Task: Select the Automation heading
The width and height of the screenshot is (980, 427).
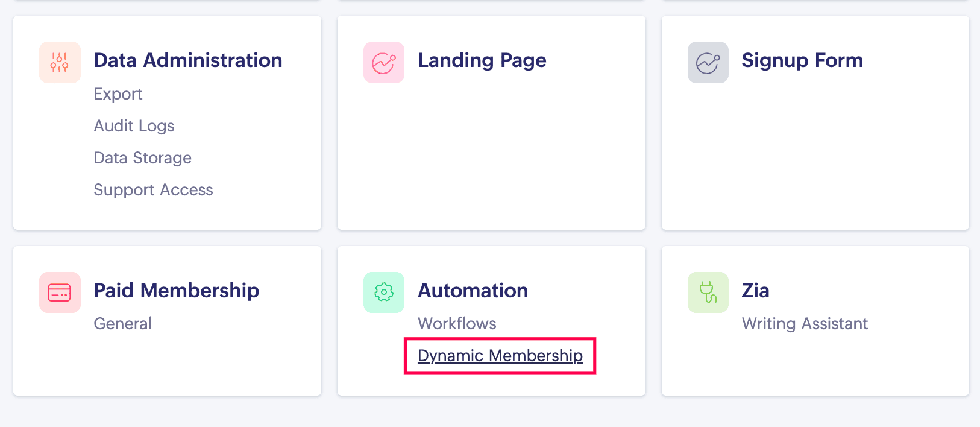Action: click(x=473, y=291)
